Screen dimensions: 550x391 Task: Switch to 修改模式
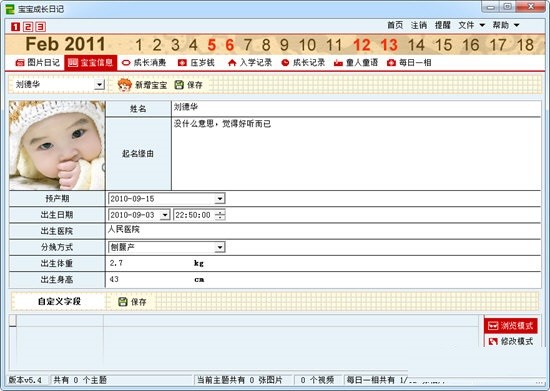click(x=511, y=341)
